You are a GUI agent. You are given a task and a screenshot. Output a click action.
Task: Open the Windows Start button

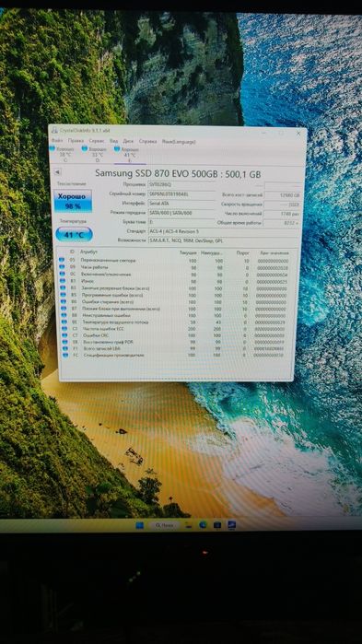[x=139, y=525]
